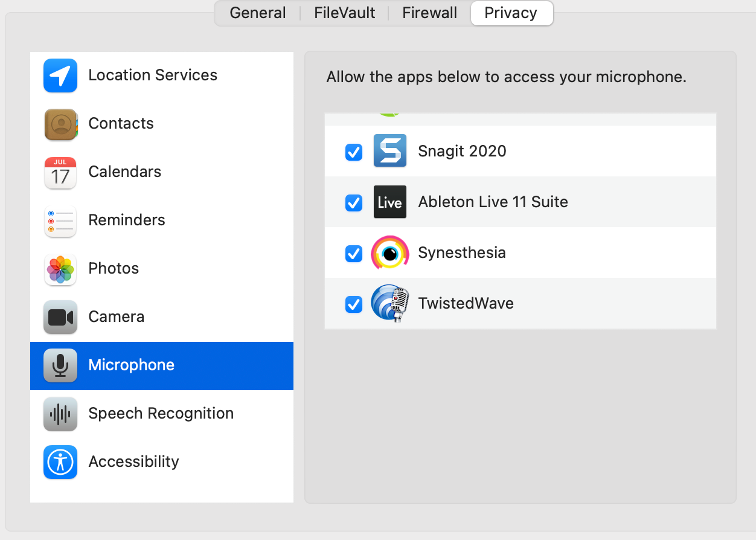Click the Speech Recognition waveform icon

click(60, 414)
